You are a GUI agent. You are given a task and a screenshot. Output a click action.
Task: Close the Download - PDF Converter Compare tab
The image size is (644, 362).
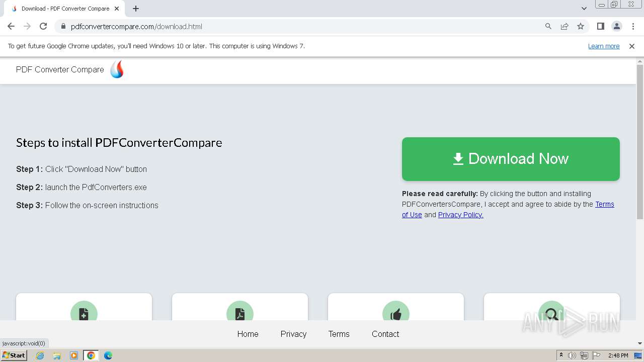[117, 9]
